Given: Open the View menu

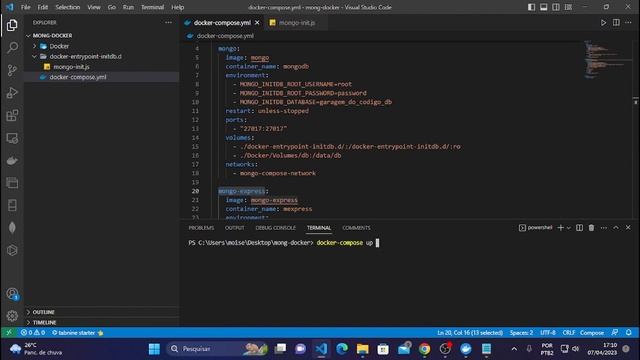Looking at the screenshot, I should pyautogui.click(x=94, y=7).
